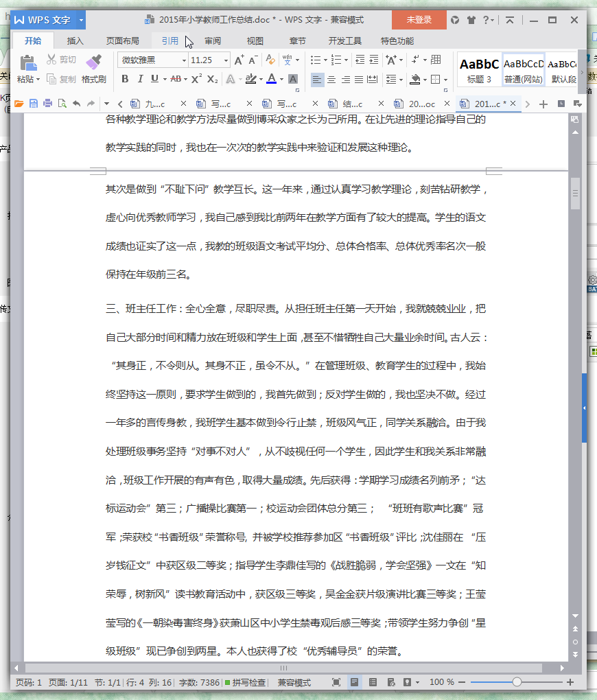The image size is (597, 700).
Task: Switch to the 结...c document tab
Action: point(352,104)
